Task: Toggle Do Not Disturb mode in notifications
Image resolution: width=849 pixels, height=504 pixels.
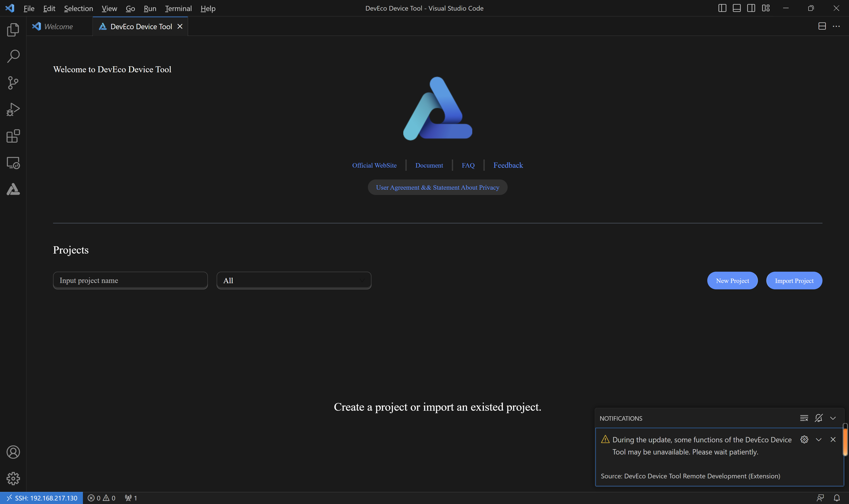Action: pos(818,418)
